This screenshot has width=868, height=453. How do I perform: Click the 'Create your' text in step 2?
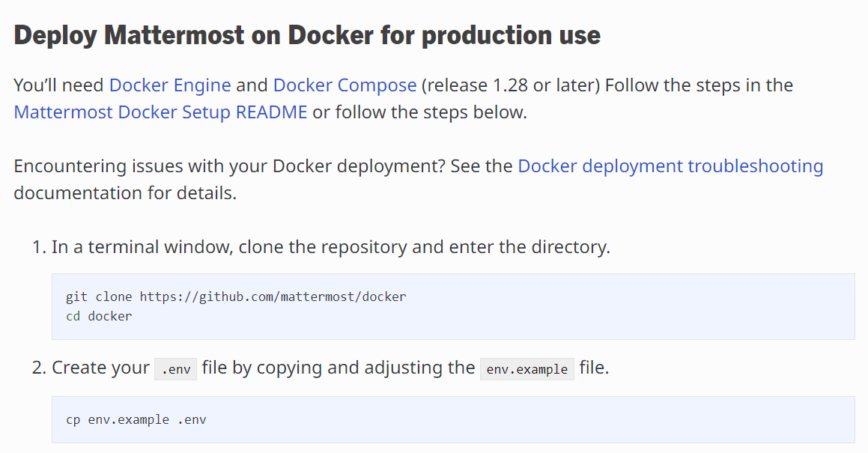coord(100,368)
